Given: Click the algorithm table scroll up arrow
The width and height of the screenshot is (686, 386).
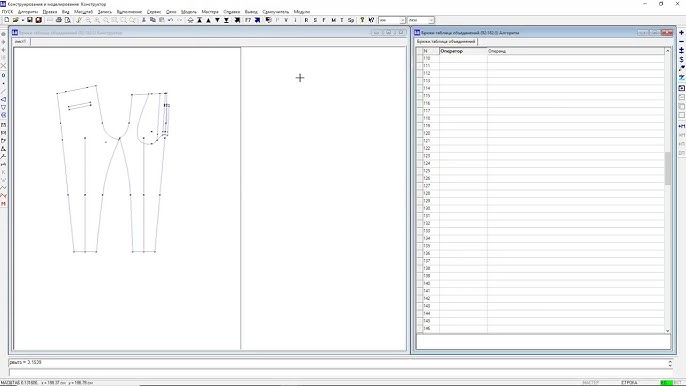Looking at the screenshot, I should click(x=668, y=51).
